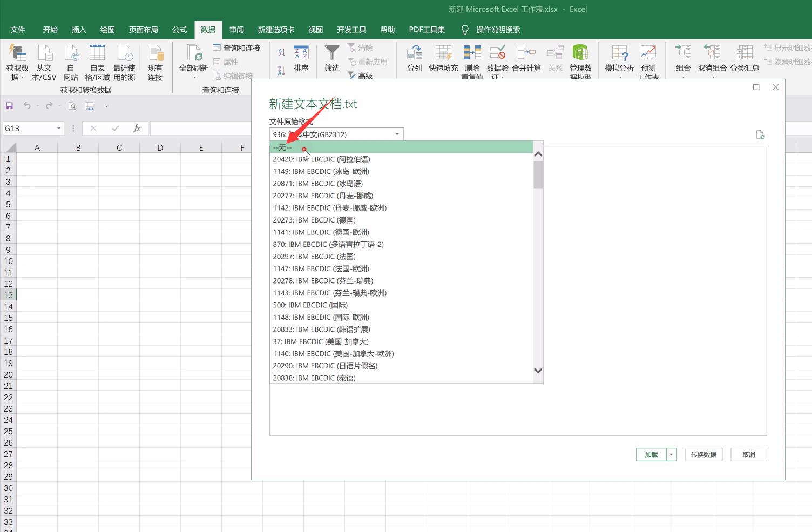
Task: Open the Name Box dropdown arrow
Action: [59, 128]
